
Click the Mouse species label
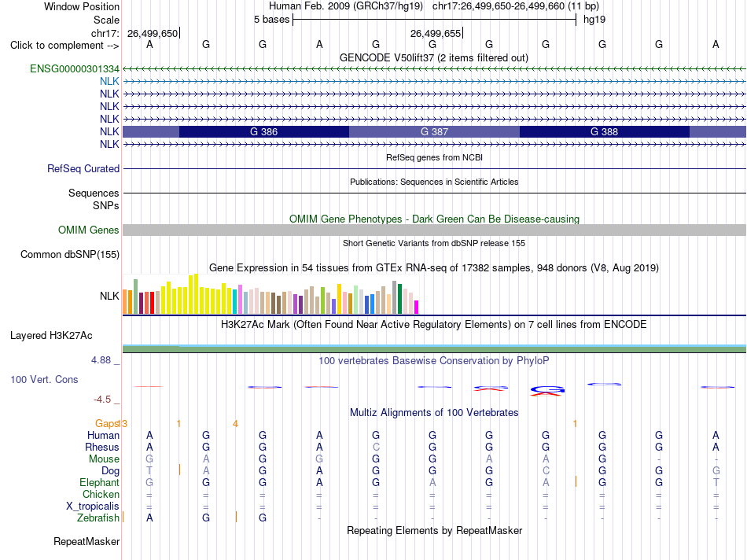104,459
